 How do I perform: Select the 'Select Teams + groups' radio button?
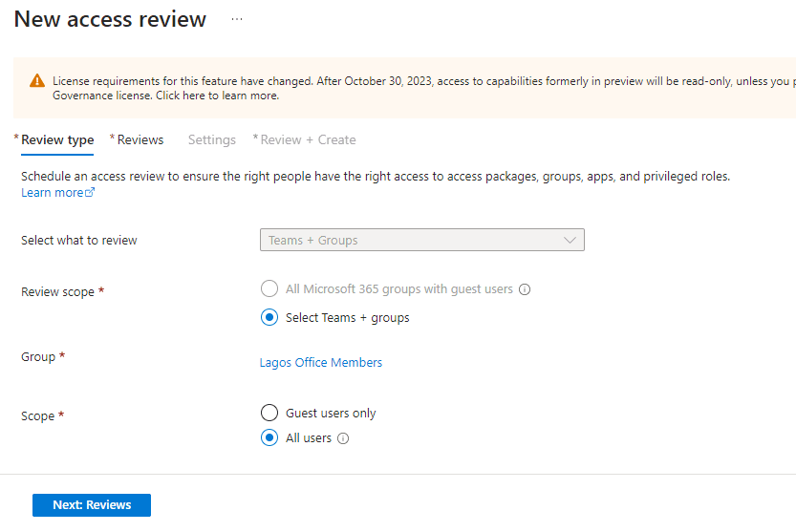tap(269, 318)
